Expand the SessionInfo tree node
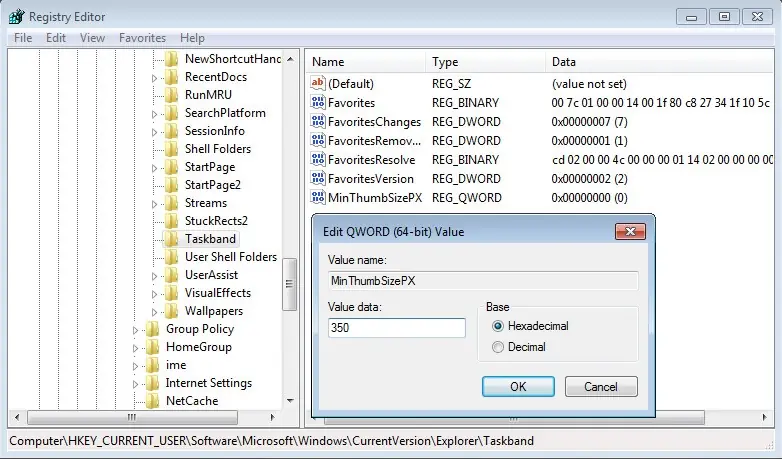782x459 pixels. 154,132
